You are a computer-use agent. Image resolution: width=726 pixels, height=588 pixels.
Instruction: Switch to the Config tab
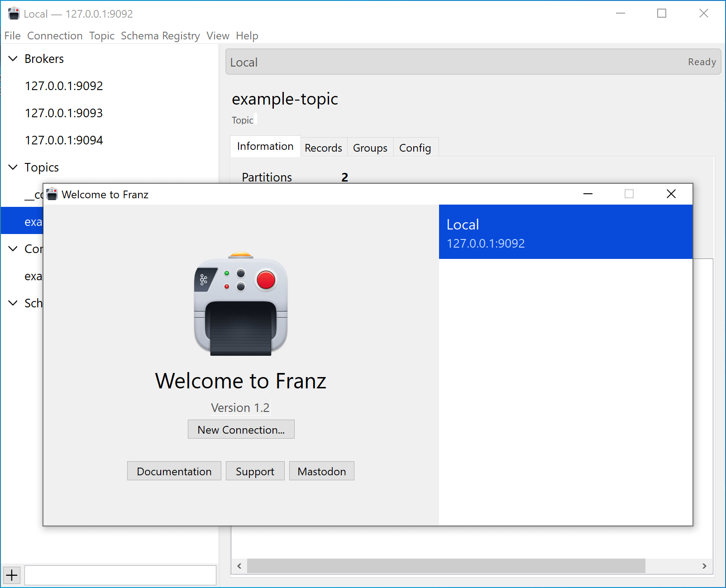click(x=415, y=148)
